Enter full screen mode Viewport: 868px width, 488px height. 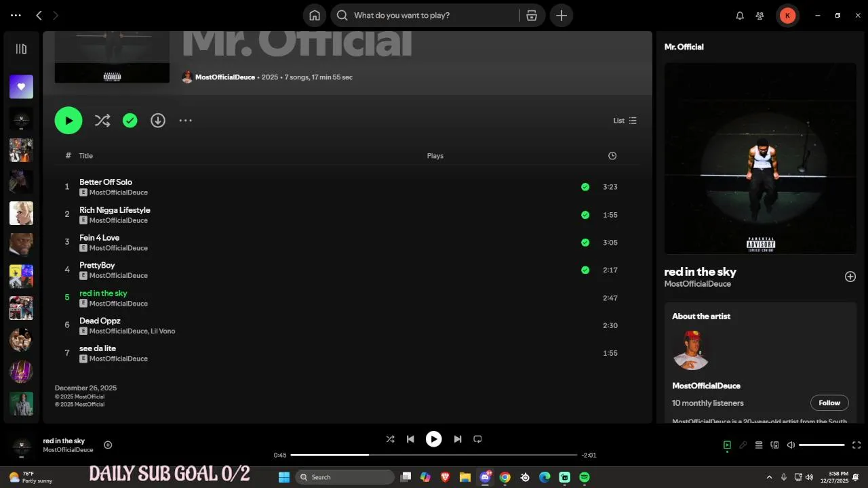point(856,445)
